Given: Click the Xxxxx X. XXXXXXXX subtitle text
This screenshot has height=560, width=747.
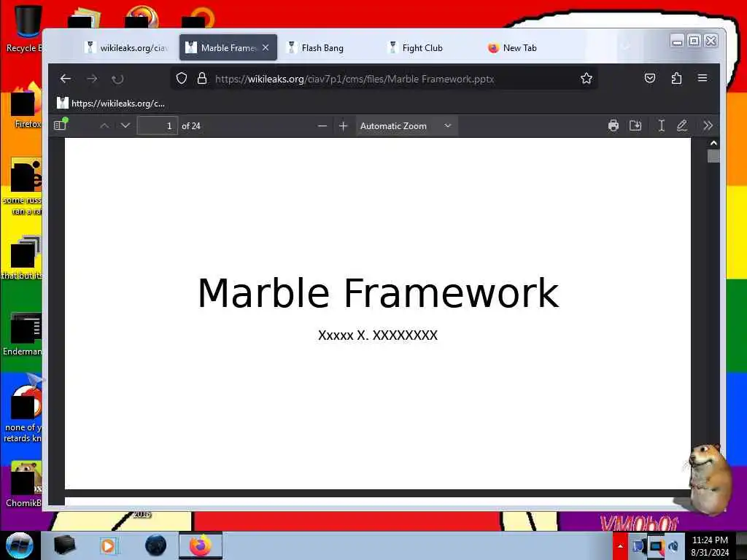Looking at the screenshot, I should 378,335.
